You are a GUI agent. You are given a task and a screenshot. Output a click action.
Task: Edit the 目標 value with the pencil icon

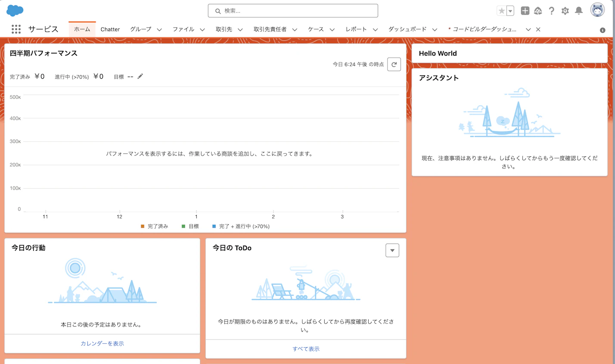pyautogui.click(x=140, y=76)
